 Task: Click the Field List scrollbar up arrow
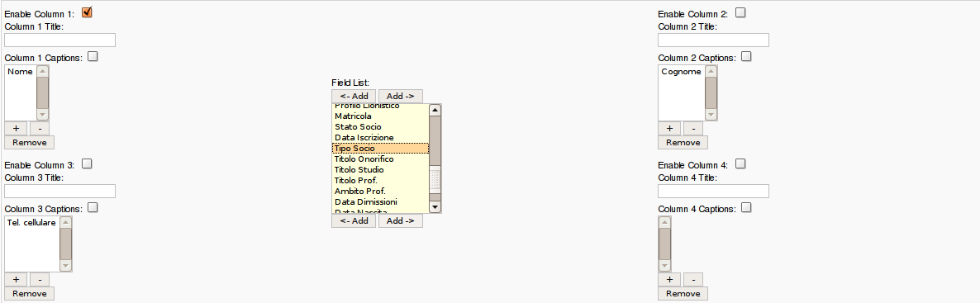click(435, 110)
